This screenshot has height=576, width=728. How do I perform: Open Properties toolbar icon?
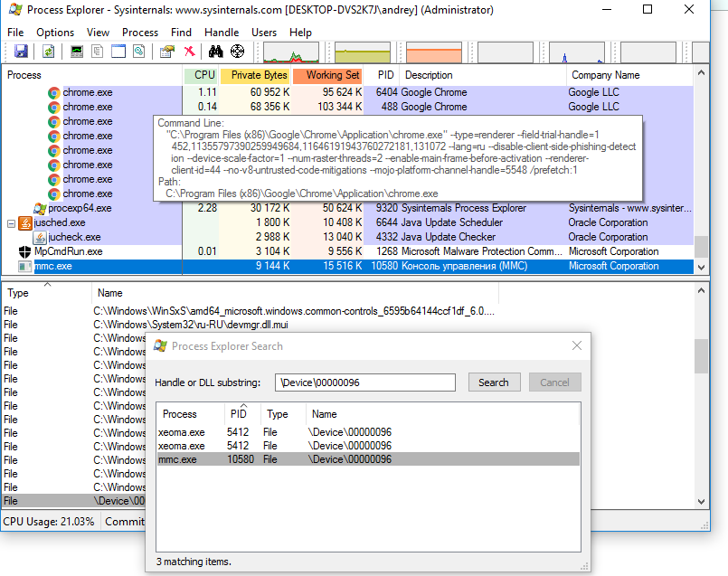click(x=167, y=52)
